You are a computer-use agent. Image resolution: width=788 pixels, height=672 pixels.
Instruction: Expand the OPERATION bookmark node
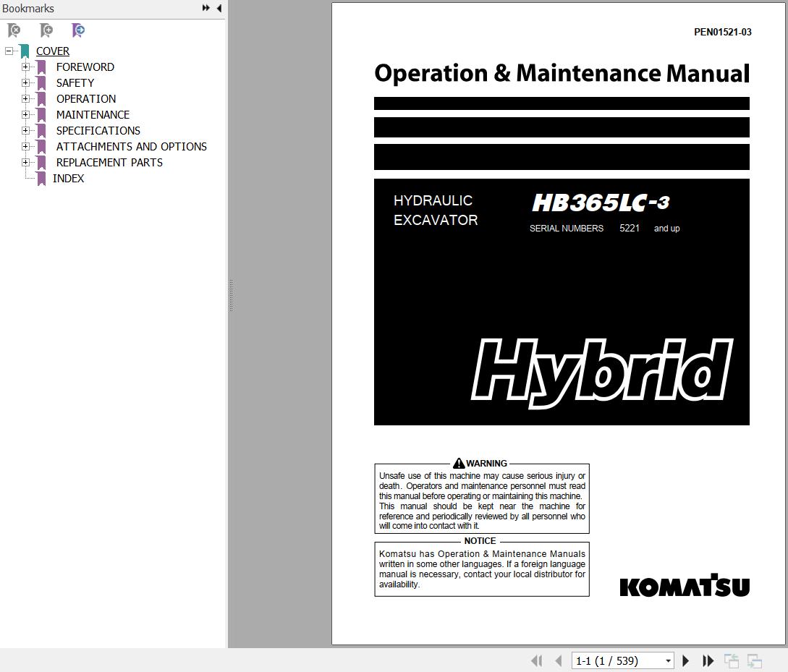pos(25,99)
